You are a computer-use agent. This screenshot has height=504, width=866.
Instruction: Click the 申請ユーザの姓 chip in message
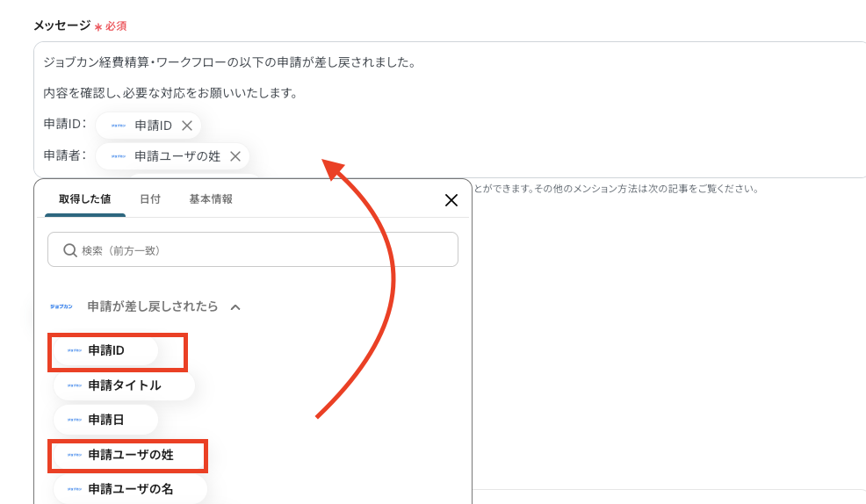click(x=172, y=157)
